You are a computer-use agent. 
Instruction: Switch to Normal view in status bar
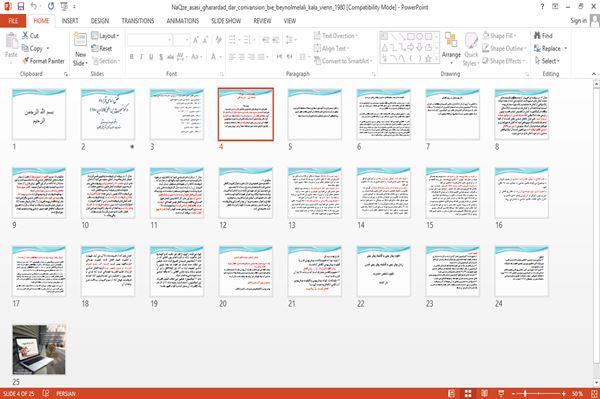click(452, 393)
